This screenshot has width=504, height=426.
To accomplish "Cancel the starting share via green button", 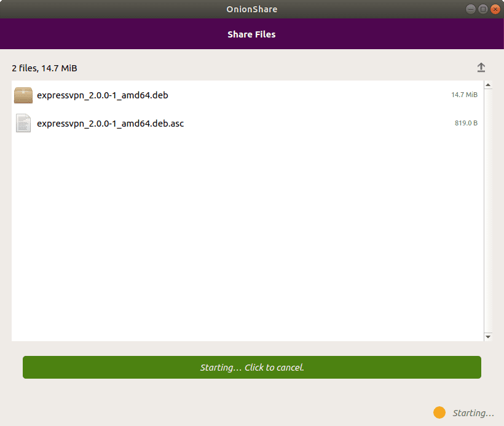I will 252,367.
